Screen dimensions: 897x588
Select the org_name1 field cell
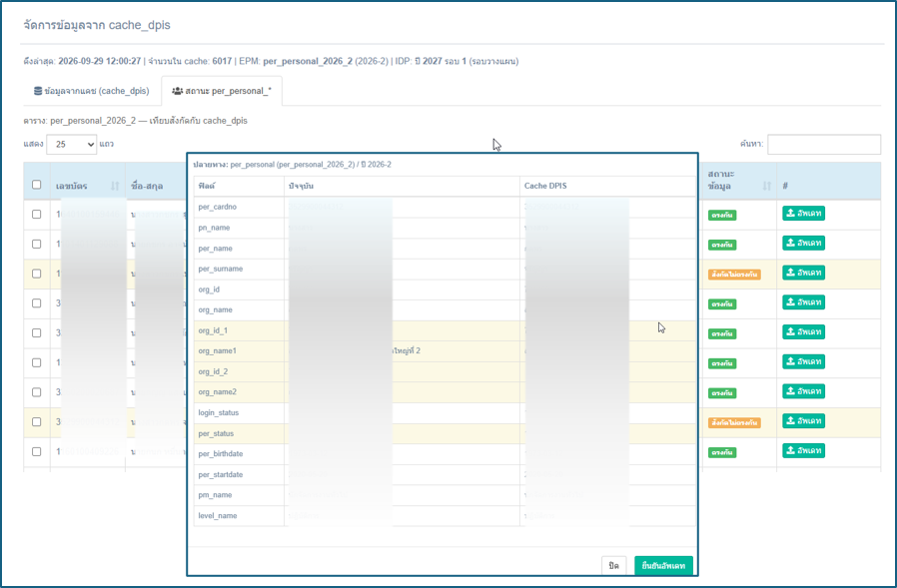click(x=239, y=351)
